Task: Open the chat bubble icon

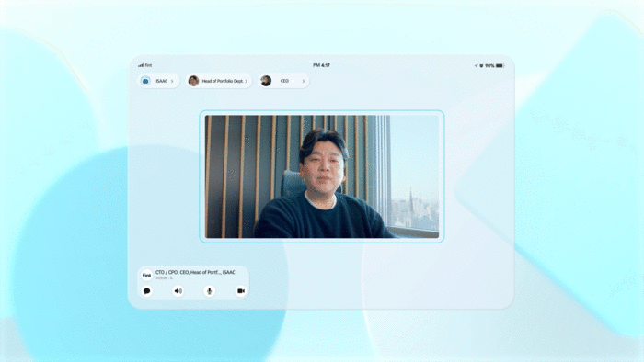Action: pos(146,291)
